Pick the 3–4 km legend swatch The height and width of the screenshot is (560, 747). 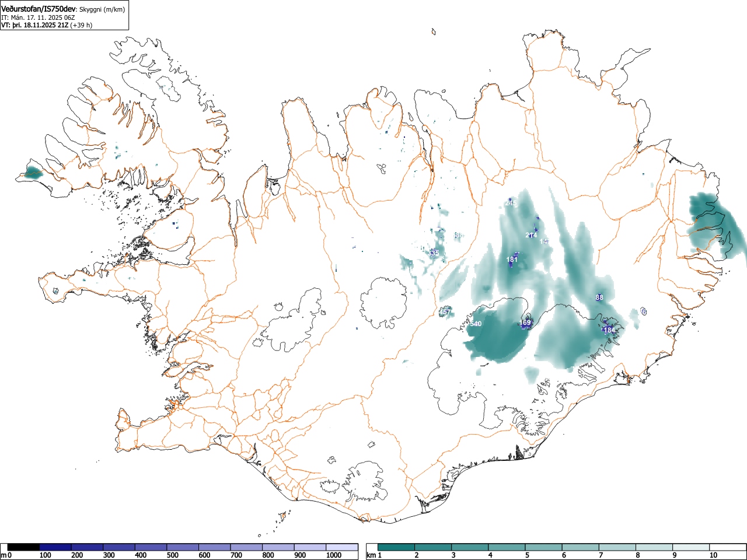(470, 547)
